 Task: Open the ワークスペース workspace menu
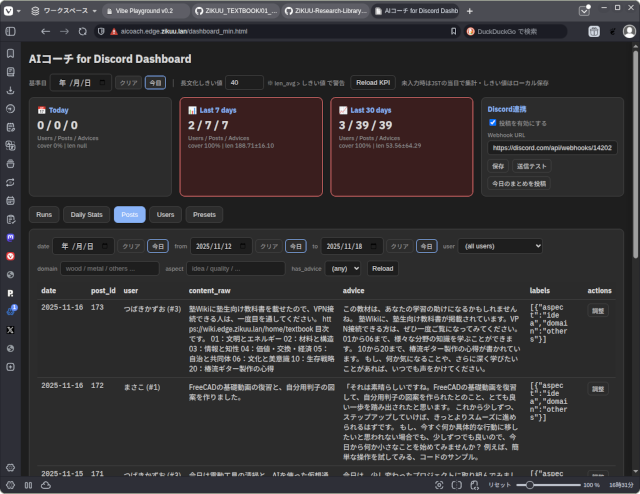pos(68,11)
